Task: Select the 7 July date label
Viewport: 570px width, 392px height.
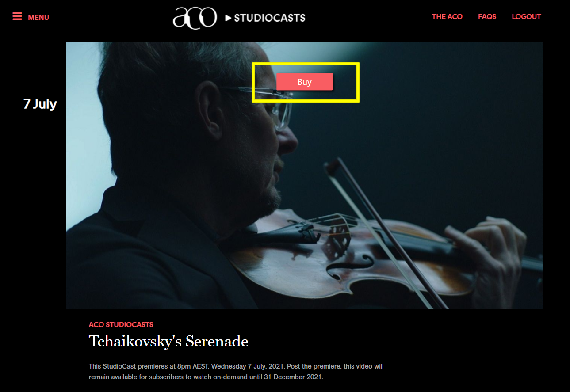Action: [x=40, y=104]
